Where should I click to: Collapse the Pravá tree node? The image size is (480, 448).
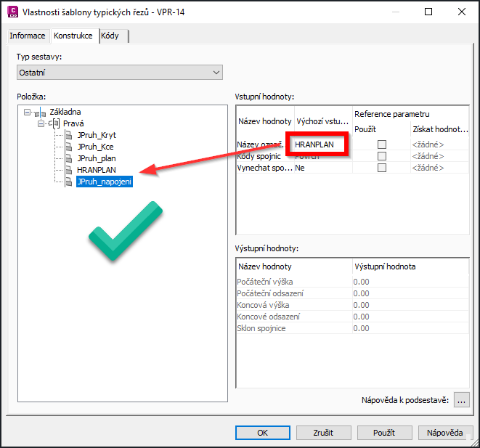coord(42,124)
